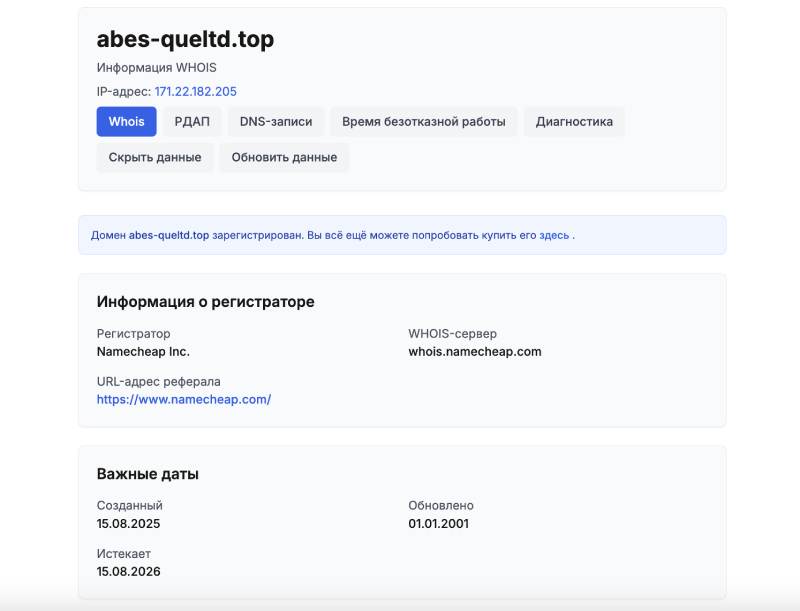Open the DNS-записи tab
Image resolution: width=800 pixels, height=611 pixels.
(276, 122)
